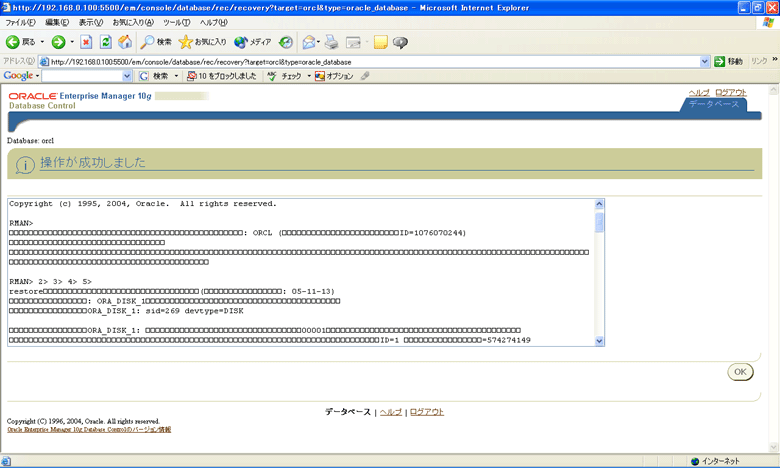Open the Messenger speech bubble icon
The width and height of the screenshot is (780, 468).
coord(400,43)
